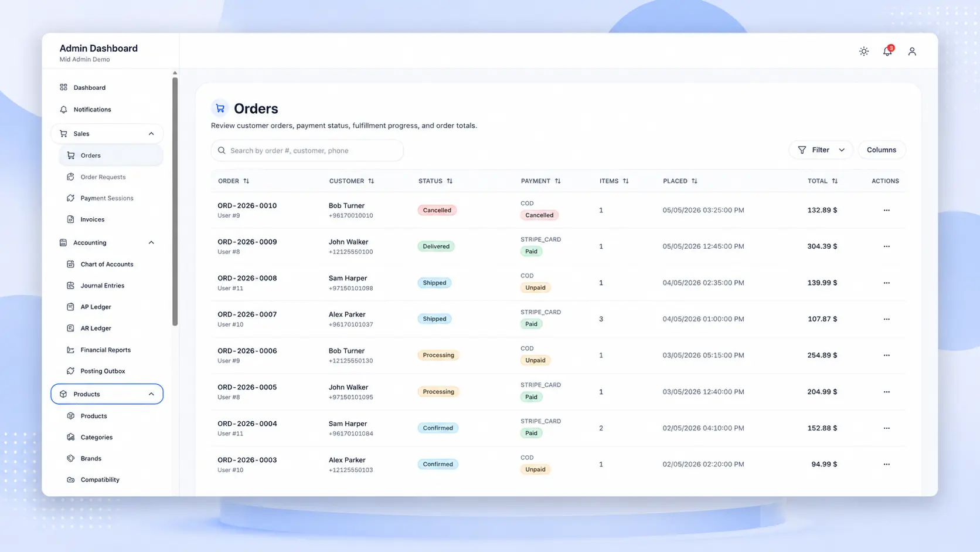Click placed date 02/05/2026 02:20:00 PM
The width and height of the screenshot is (980, 552).
click(x=703, y=464)
